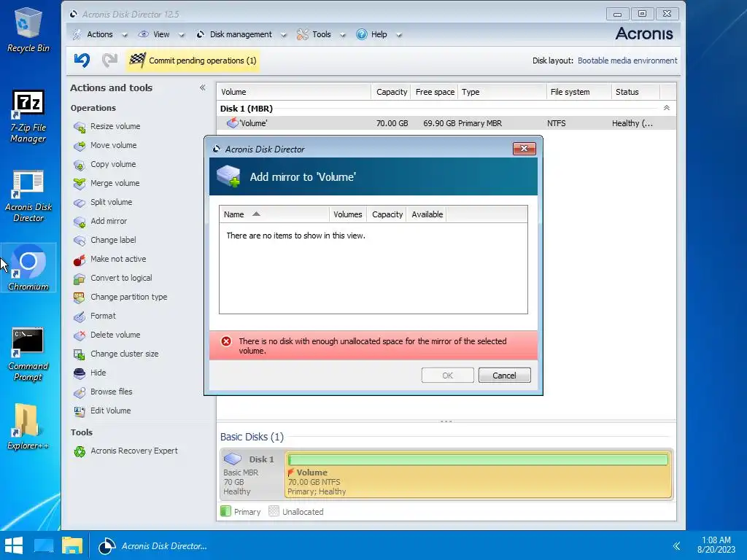Click the Resize volume icon

(79, 127)
